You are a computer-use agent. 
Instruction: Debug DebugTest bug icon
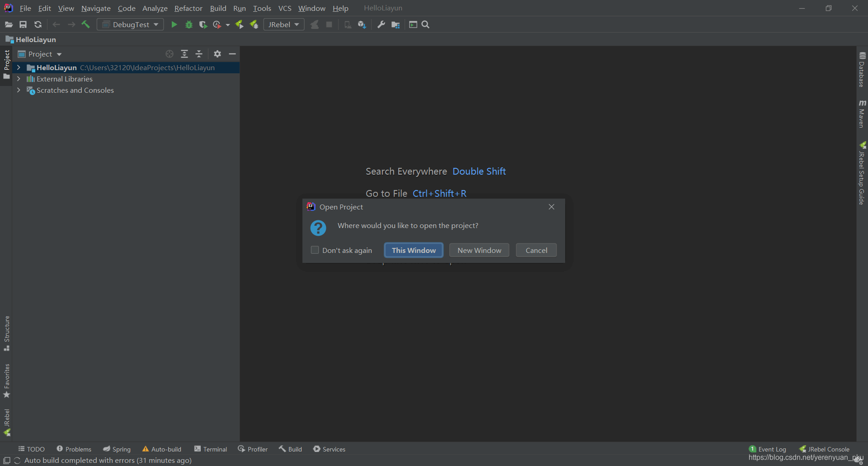(x=189, y=24)
